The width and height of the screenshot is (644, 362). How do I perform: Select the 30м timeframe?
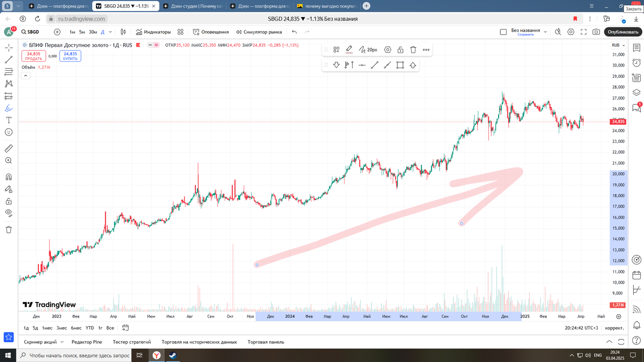coord(93,32)
